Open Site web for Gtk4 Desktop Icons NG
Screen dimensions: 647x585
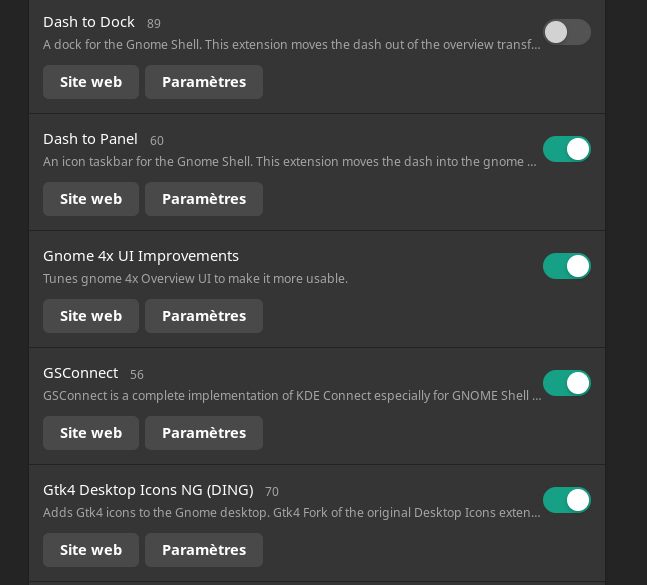(91, 550)
